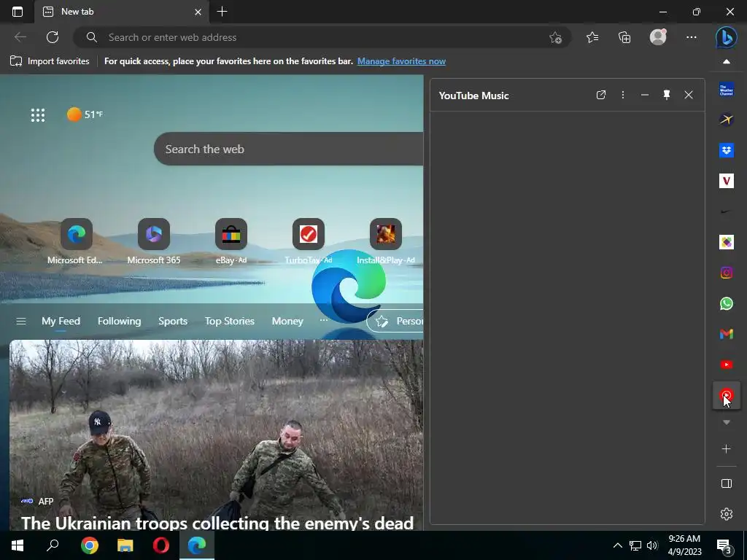Add a new sidebar app with plus

click(726, 448)
